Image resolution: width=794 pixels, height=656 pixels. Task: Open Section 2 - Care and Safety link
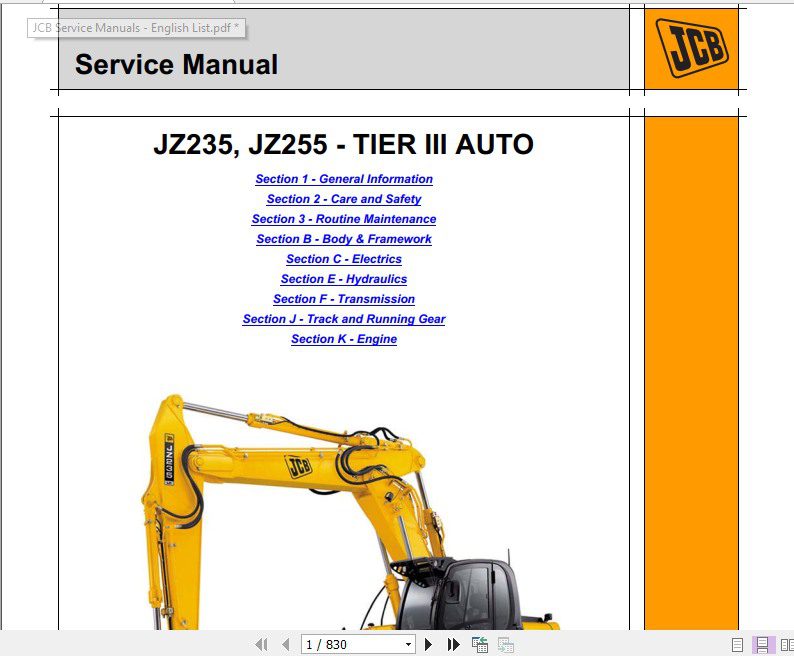[x=344, y=199]
